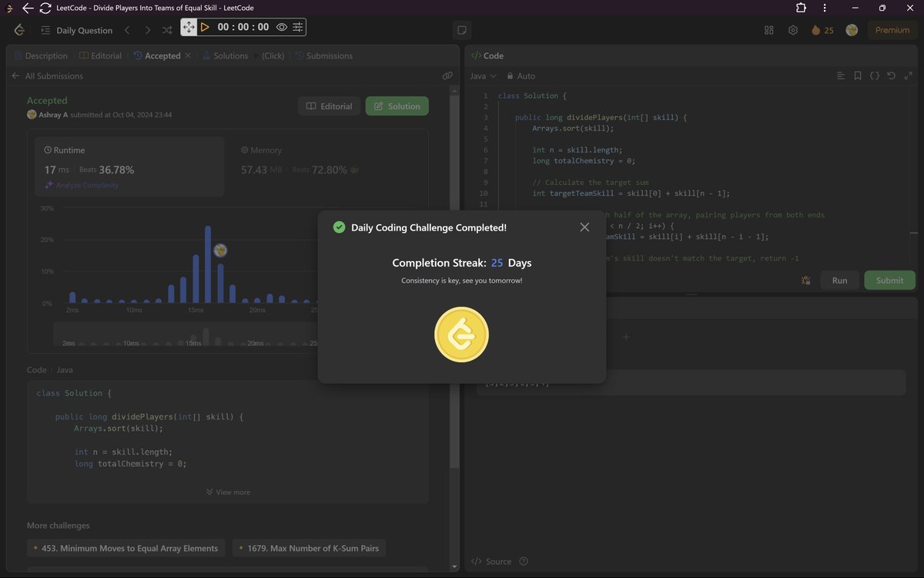Select the Memory stats card
Screen dimensions: 924x578
(327, 166)
